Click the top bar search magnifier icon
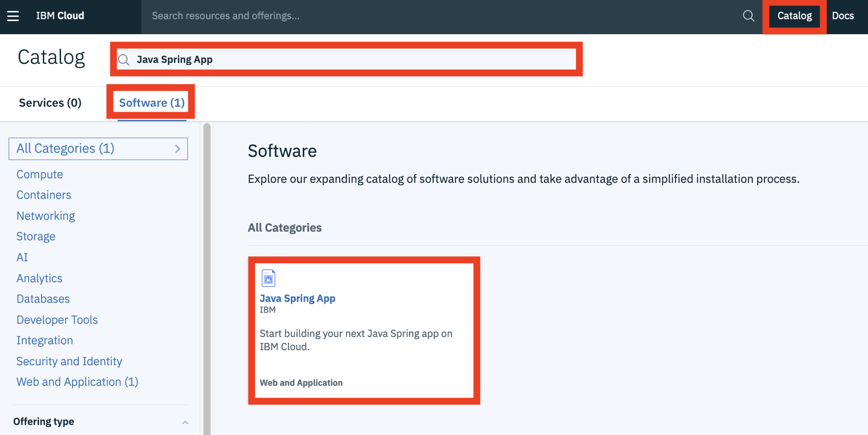Image resolution: width=868 pixels, height=435 pixels. (x=748, y=16)
